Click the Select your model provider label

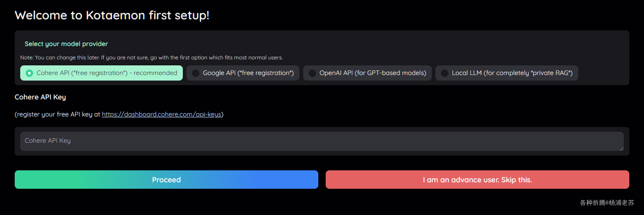66,44
